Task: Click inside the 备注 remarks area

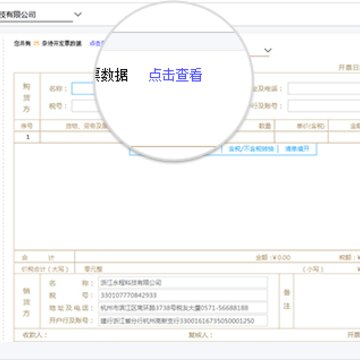Action: tap(327, 301)
